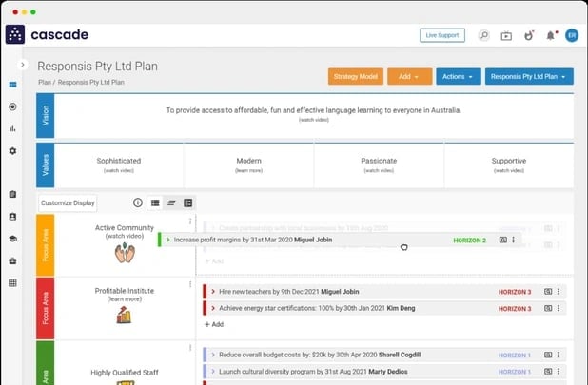Click the info icon beside Customize Display
588x385 pixels.
tap(137, 202)
